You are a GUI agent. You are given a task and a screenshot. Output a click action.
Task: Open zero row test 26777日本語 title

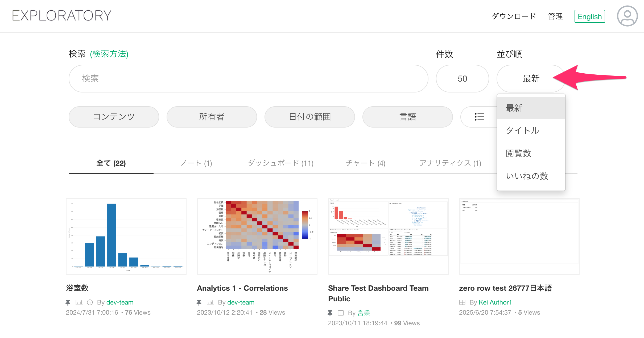[x=505, y=288]
